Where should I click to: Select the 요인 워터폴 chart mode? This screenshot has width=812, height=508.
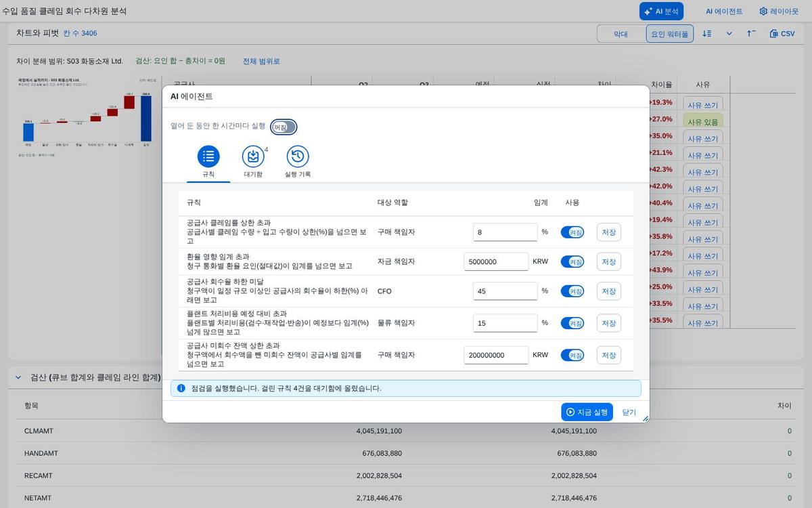pyautogui.click(x=669, y=33)
